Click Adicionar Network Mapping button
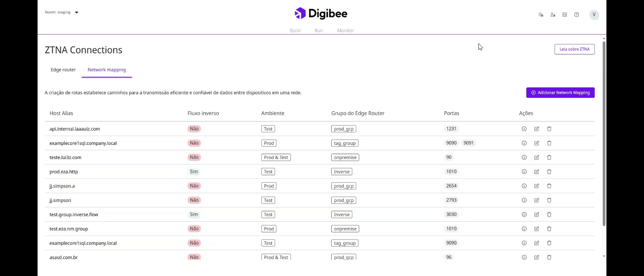Screen dimensions: 644x276 (560, 92)
